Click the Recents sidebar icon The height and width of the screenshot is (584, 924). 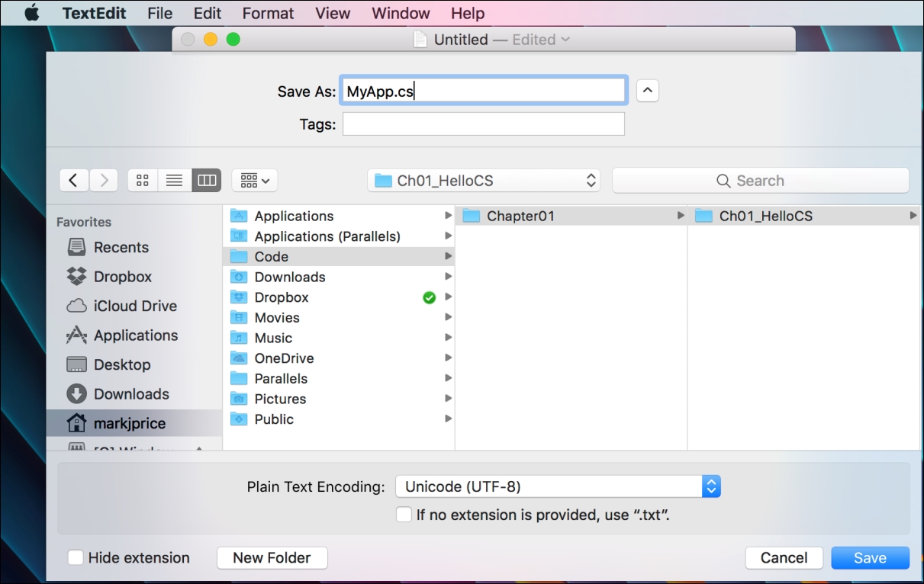(x=76, y=247)
